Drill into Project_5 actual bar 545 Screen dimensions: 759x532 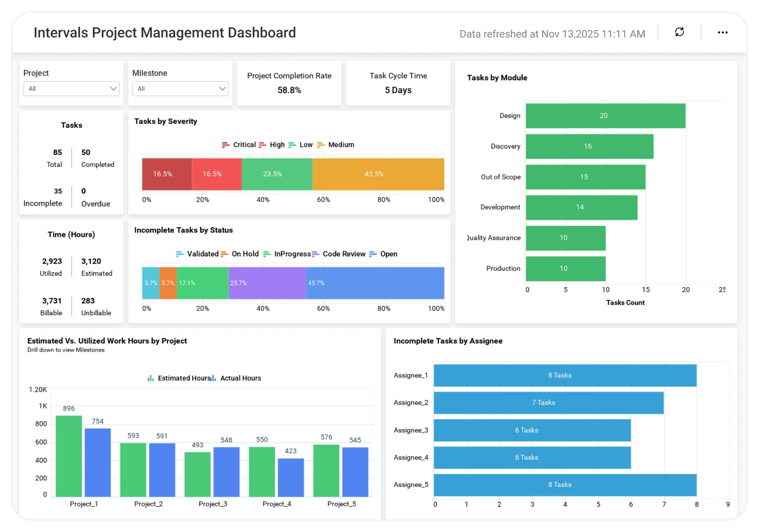355,472
